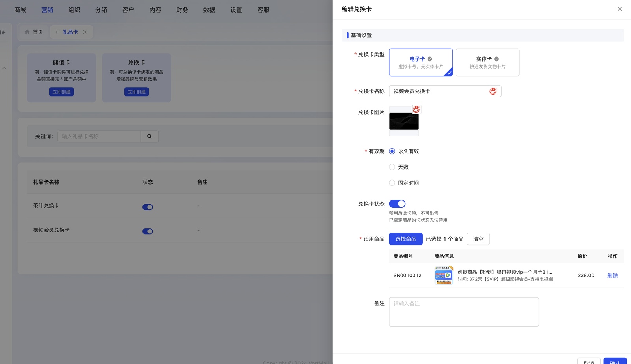Click the 兑换卡图片 thumbnail
The height and width of the screenshot is (364, 631).
pos(404,121)
